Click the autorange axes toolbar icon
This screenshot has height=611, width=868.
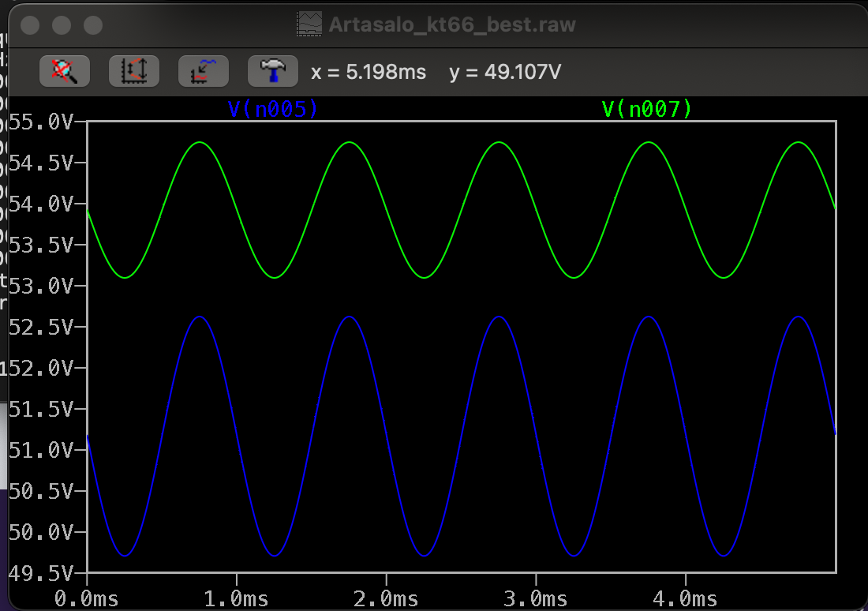point(134,72)
